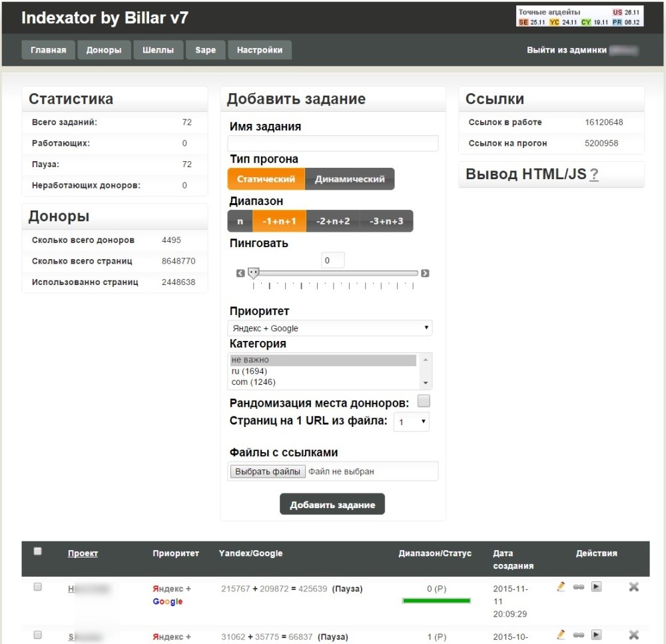Screen dimensions: 666x644
Task: Open Страниц на 1 URL dropdown
Action: click(411, 422)
